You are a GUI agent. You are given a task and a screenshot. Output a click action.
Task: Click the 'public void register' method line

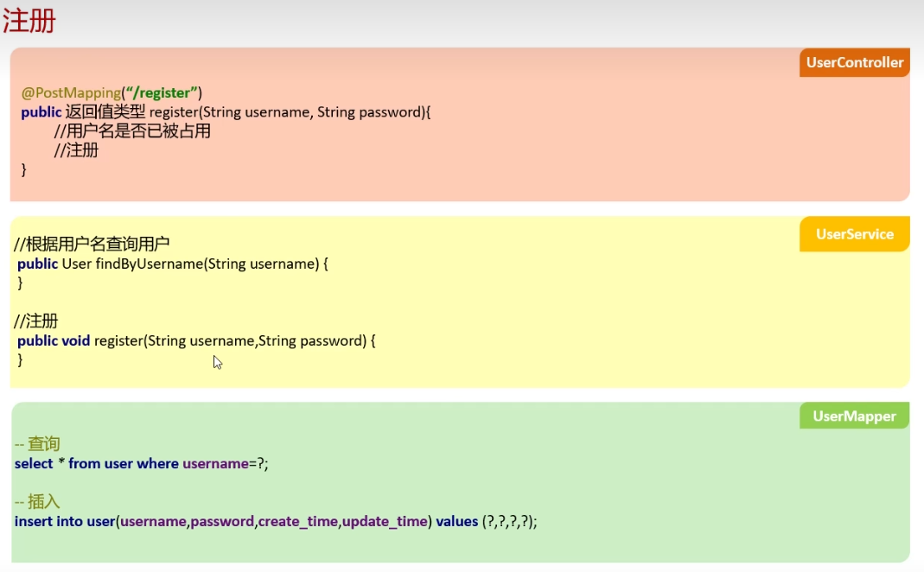click(196, 340)
